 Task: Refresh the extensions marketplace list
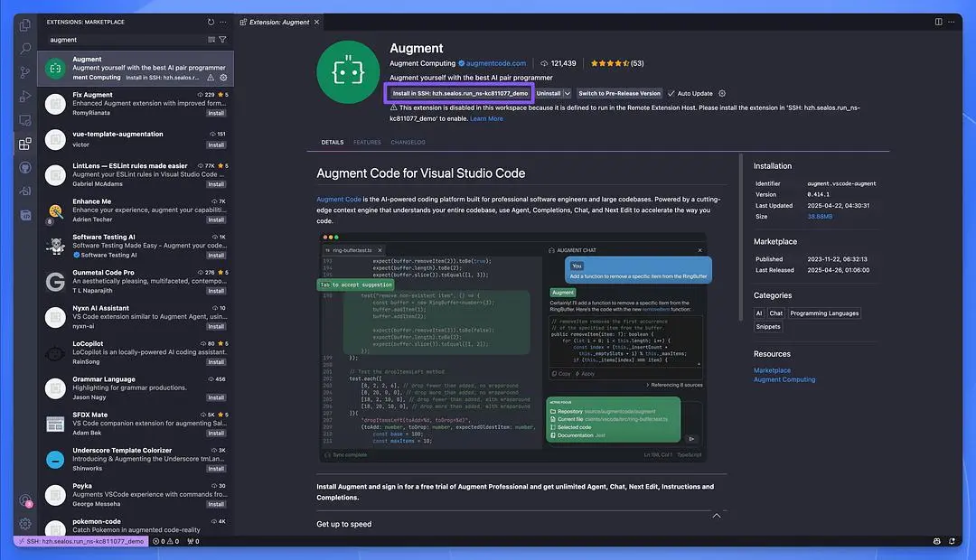[211, 22]
